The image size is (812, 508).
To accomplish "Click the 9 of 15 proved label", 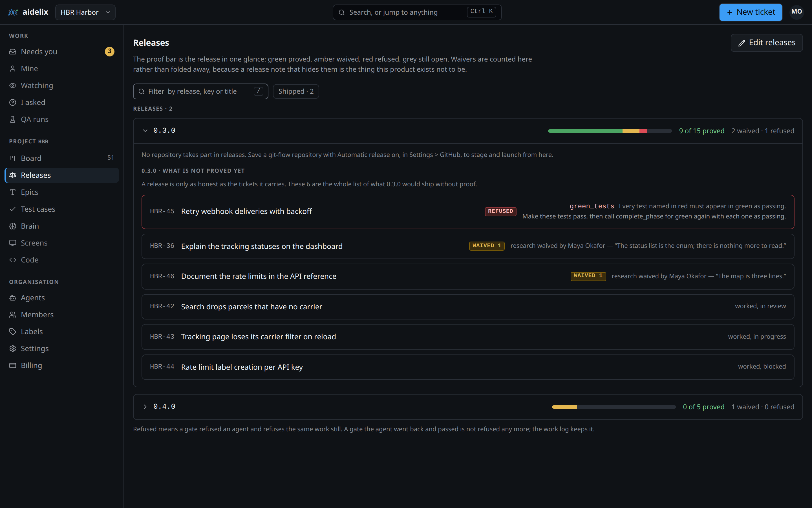I will 701,131.
